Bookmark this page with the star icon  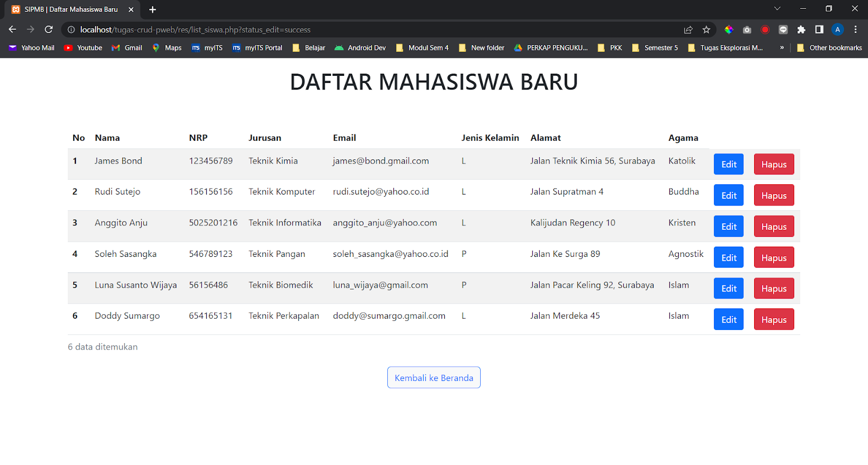706,30
